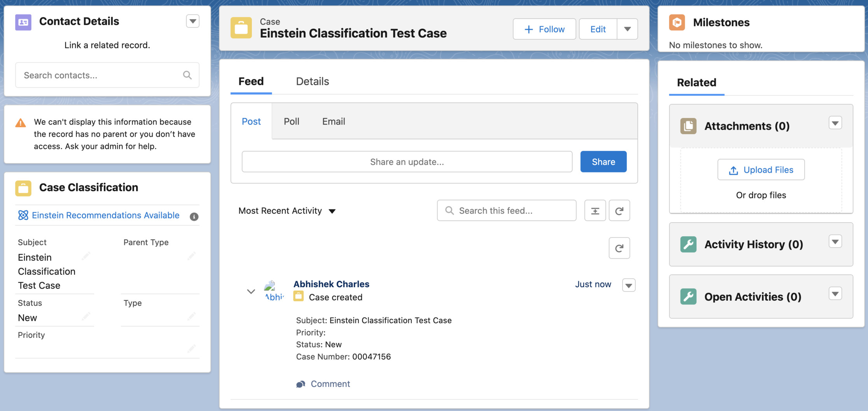Click the Upload Files button

[x=761, y=170]
